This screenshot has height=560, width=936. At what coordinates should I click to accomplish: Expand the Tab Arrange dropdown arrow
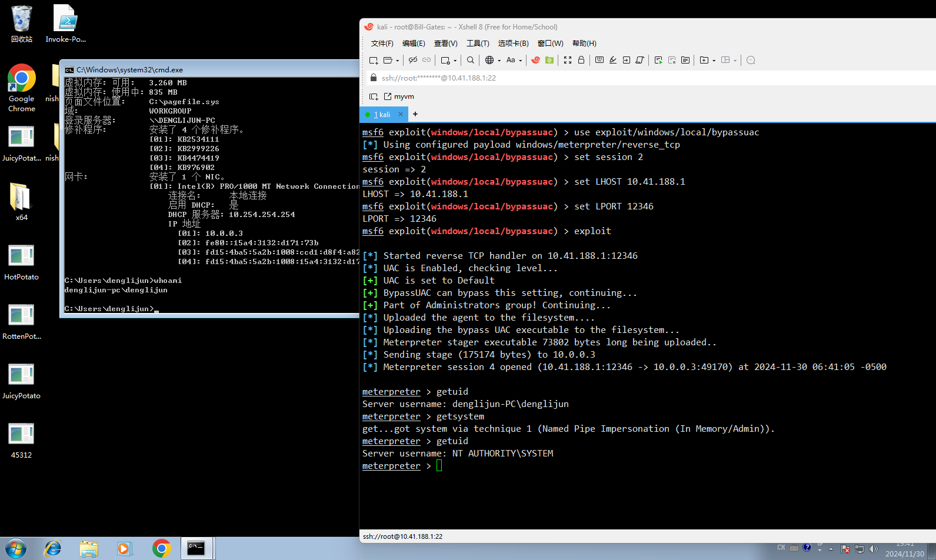point(735,61)
